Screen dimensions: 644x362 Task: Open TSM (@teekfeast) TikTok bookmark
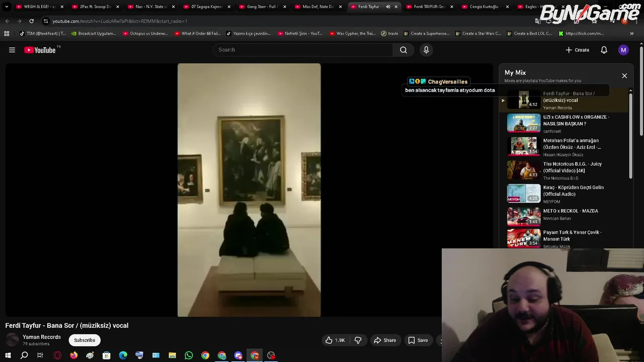coord(42,34)
